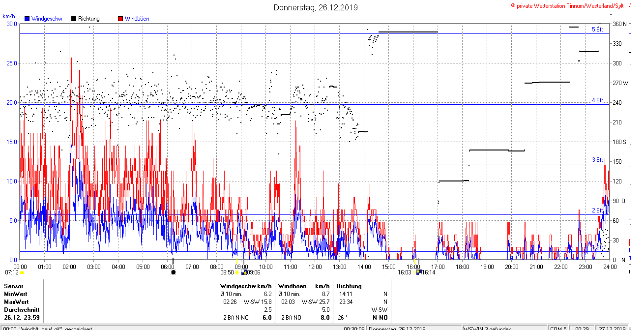Click the Durchschnitt row header

tap(21, 310)
